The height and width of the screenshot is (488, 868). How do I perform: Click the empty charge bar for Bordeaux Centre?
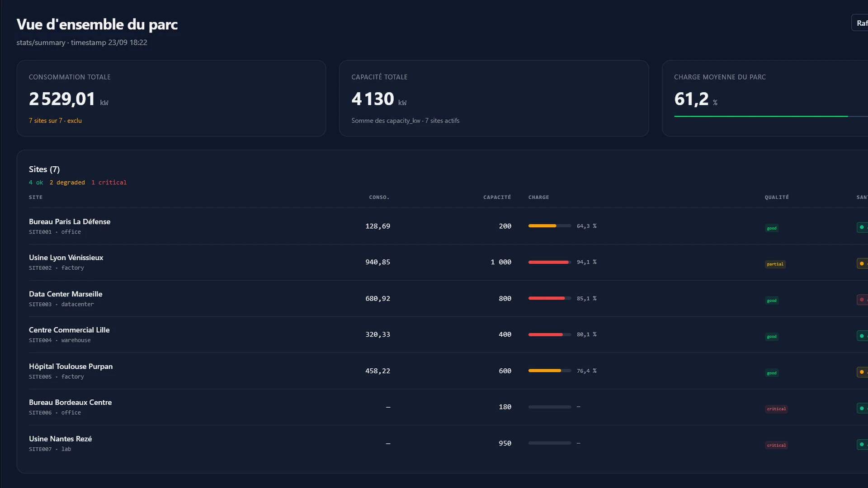(x=550, y=407)
